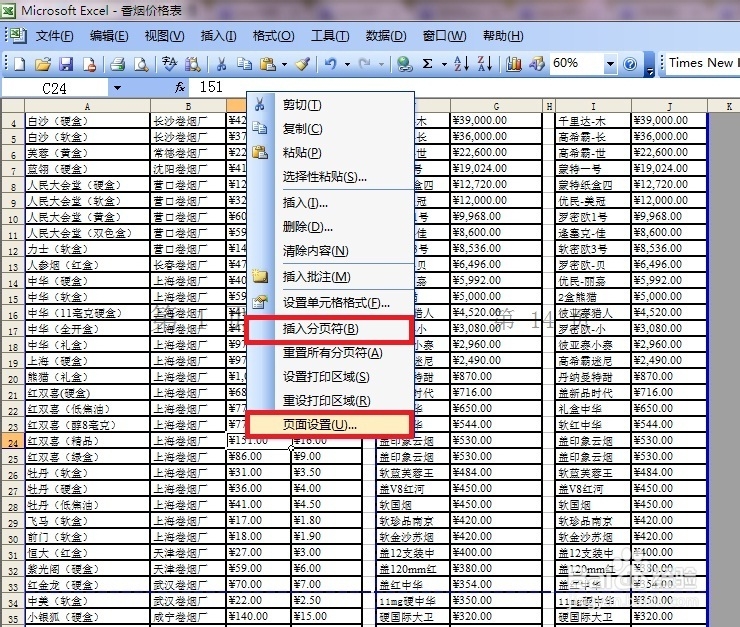Click the Insert Hyperlink globe icon

(x=404, y=64)
